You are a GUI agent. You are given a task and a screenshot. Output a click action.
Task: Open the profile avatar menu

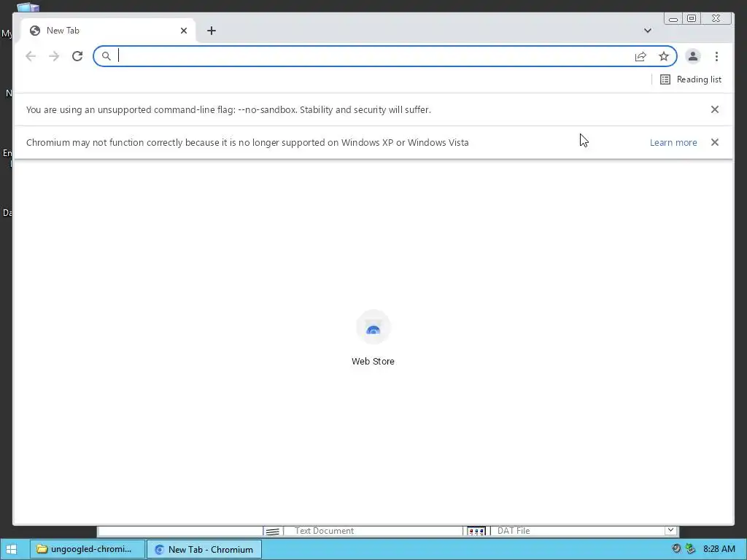(x=693, y=56)
